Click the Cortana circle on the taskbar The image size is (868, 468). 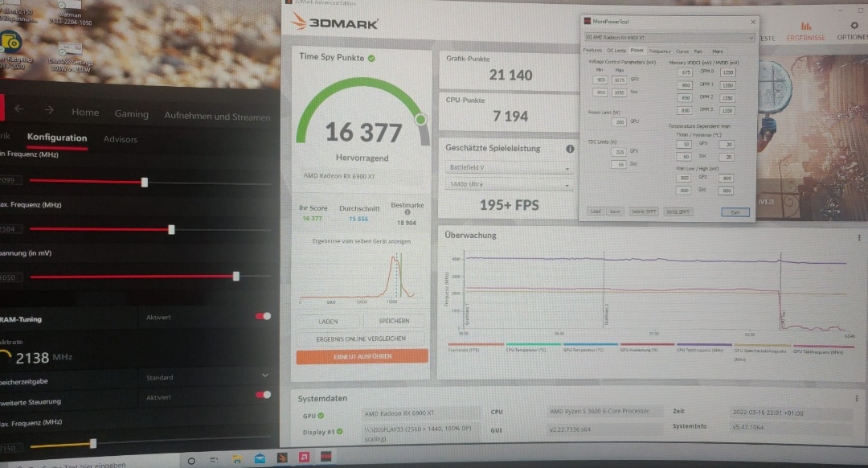pos(191,460)
